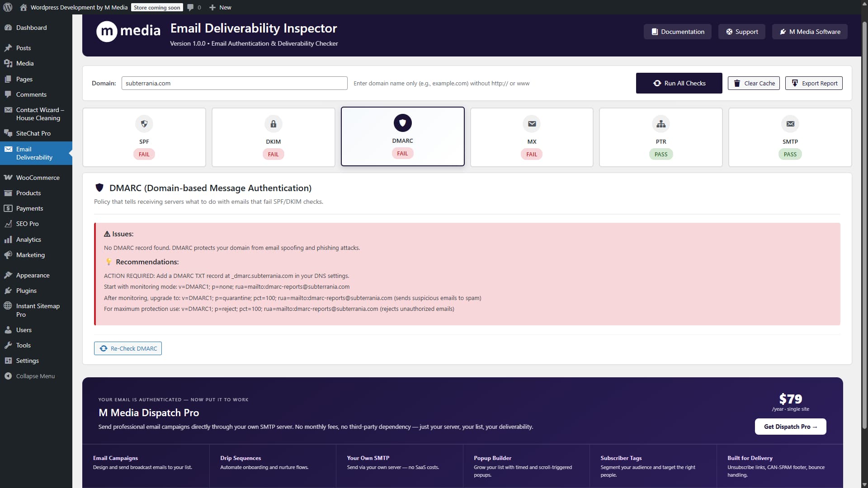Click the Domain input field
The height and width of the screenshot is (488, 868).
[234, 83]
